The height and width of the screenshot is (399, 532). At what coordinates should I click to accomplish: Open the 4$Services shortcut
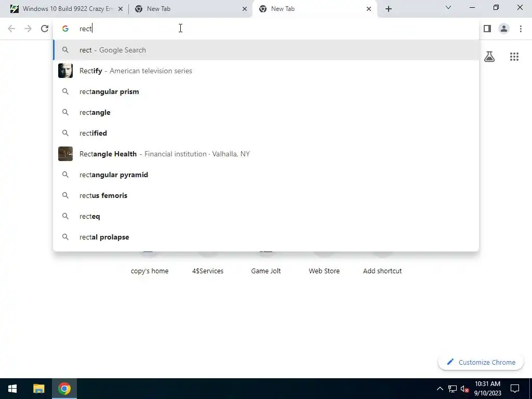click(208, 271)
